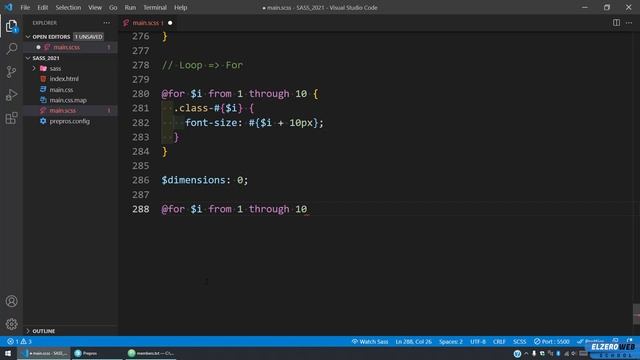Open the Windows Start button
This screenshot has width=640, height=360.
[x=8, y=353]
